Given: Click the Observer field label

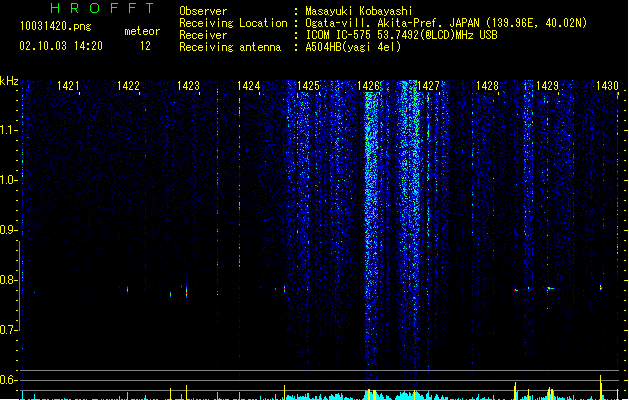Looking at the screenshot, I should [x=203, y=11].
